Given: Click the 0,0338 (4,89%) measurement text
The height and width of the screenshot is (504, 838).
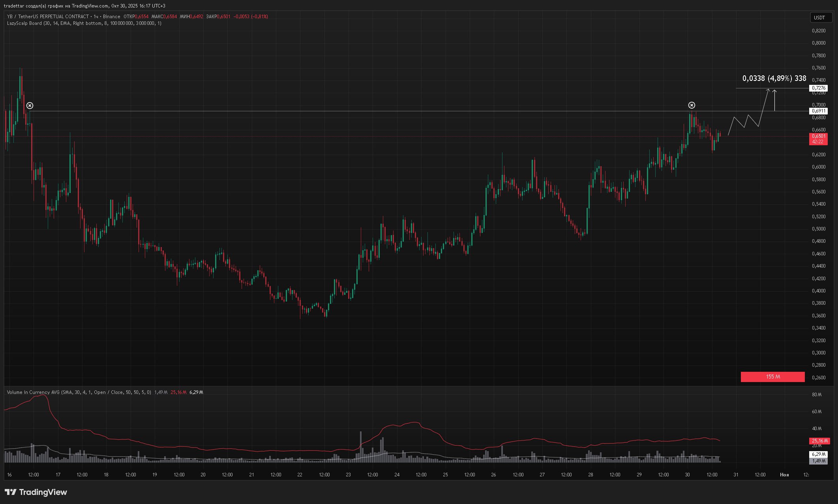Looking at the screenshot, I should pyautogui.click(x=774, y=78).
